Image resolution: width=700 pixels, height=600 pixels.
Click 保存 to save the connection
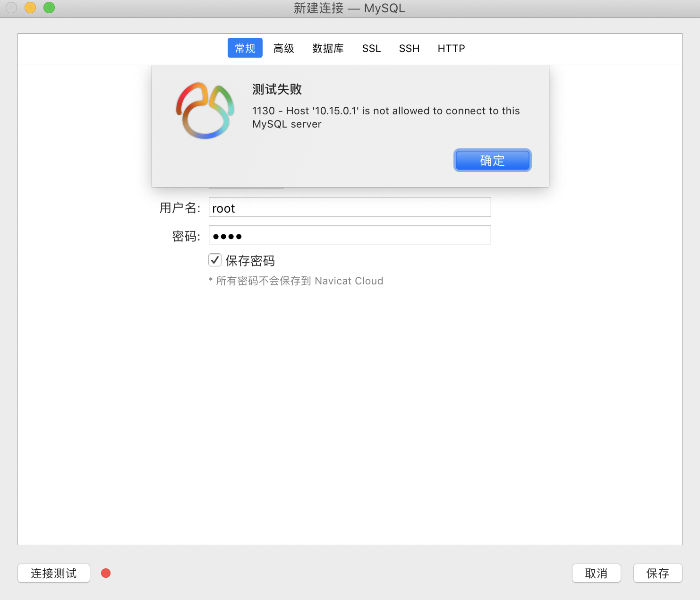click(x=657, y=573)
